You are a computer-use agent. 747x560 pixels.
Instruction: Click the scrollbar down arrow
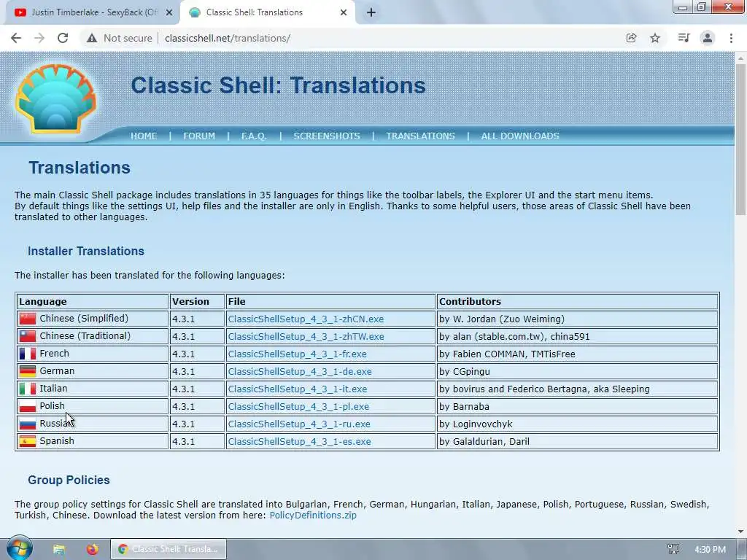[741, 531]
